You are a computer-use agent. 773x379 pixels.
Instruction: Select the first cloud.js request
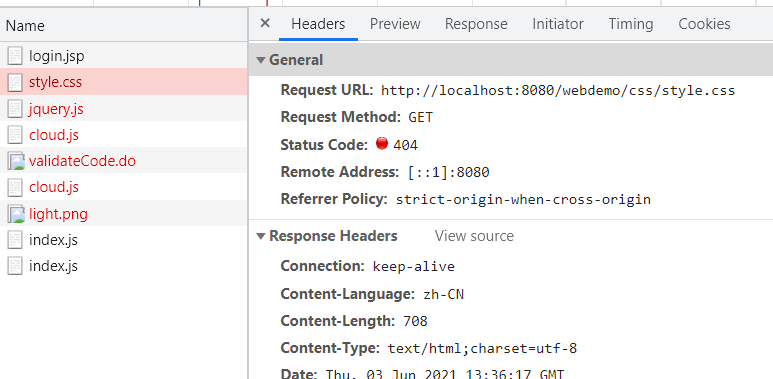click(x=123, y=135)
